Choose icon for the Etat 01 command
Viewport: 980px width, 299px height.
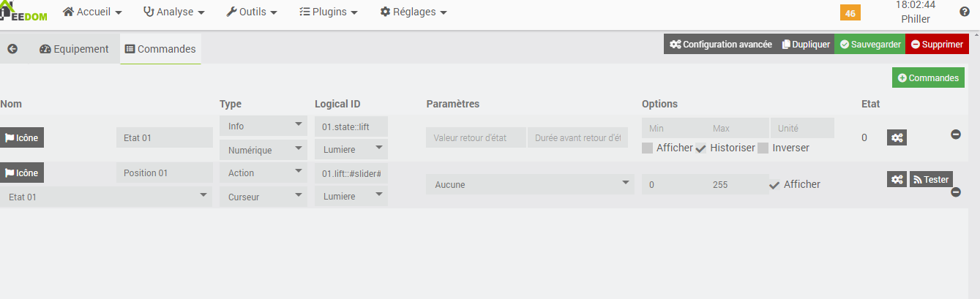(x=22, y=137)
